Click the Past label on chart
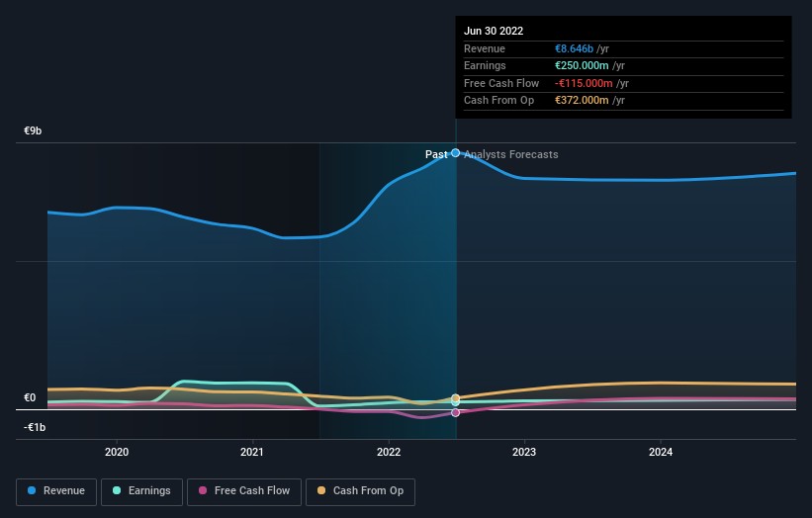Screen dimensions: 812x518 coord(436,154)
